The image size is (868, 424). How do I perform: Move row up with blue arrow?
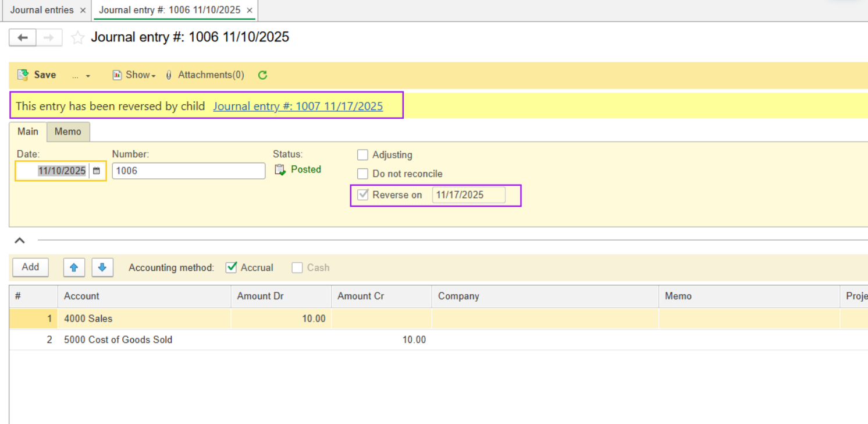pos(74,267)
